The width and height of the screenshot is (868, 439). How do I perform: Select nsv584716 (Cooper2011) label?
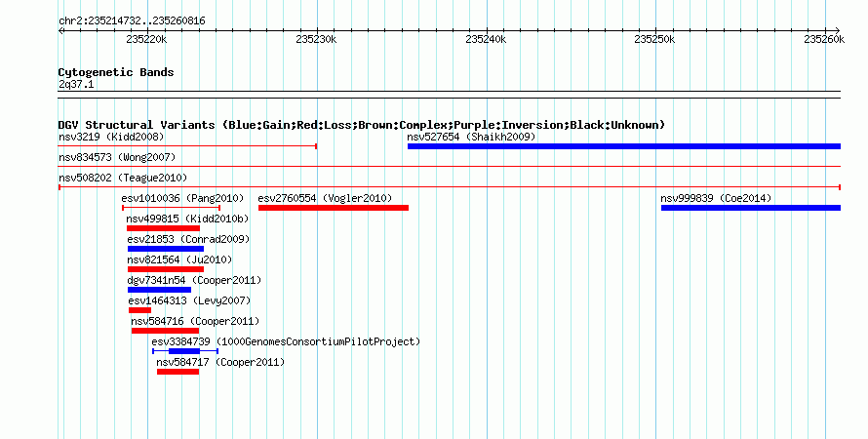coord(195,321)
